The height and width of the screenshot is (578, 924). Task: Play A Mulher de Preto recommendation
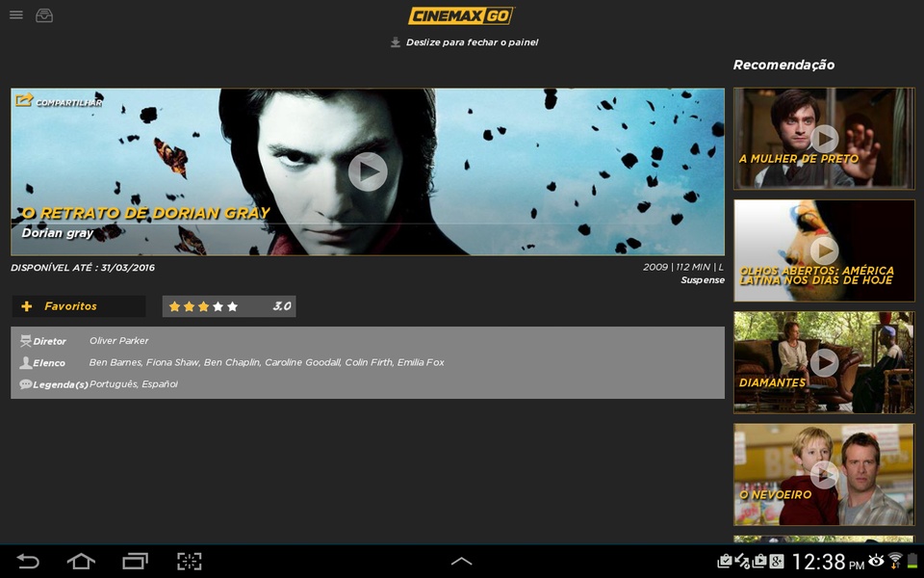pyautogui.click(x=825, y=139)
